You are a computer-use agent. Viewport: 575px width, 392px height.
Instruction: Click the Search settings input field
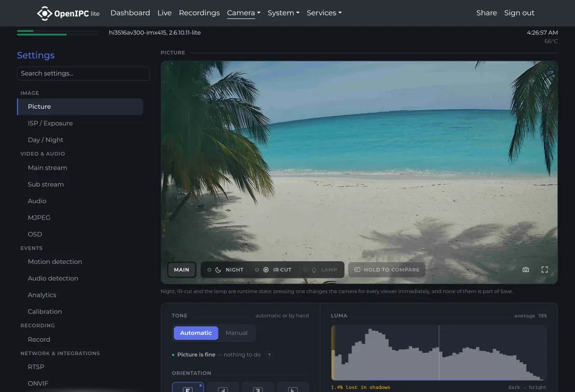pos(83,73)
